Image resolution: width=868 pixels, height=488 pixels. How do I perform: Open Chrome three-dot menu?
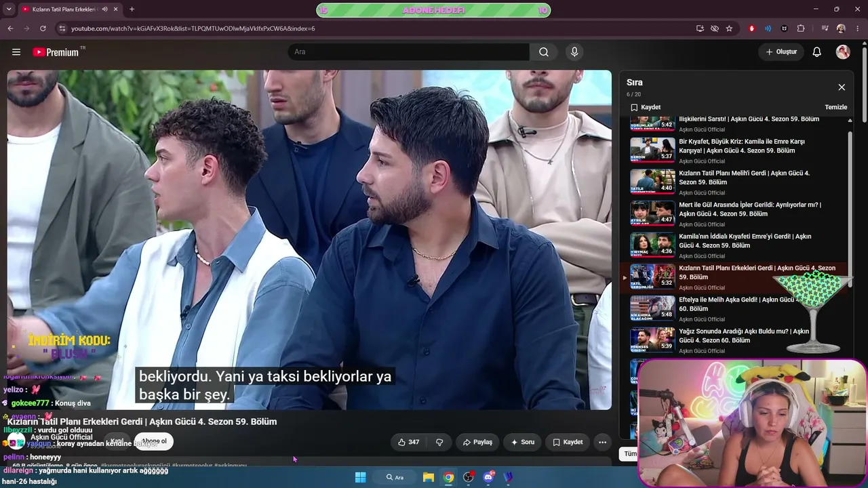858,28
